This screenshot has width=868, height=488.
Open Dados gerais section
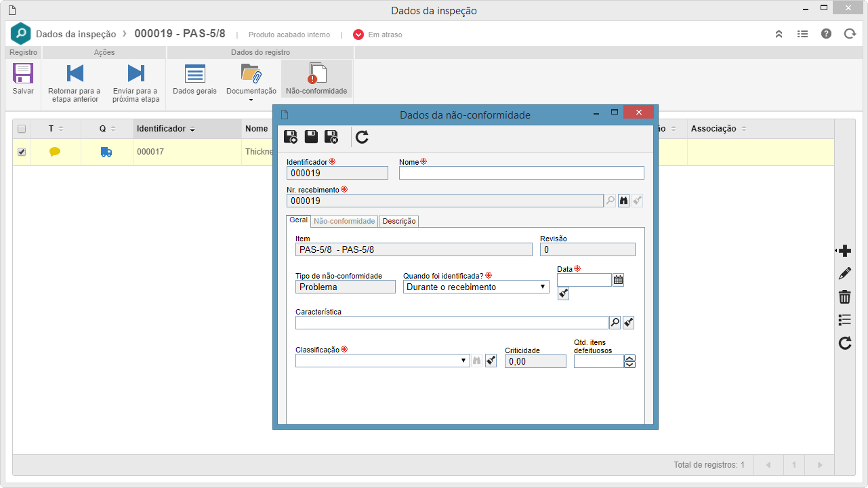(x=194, y=79)
